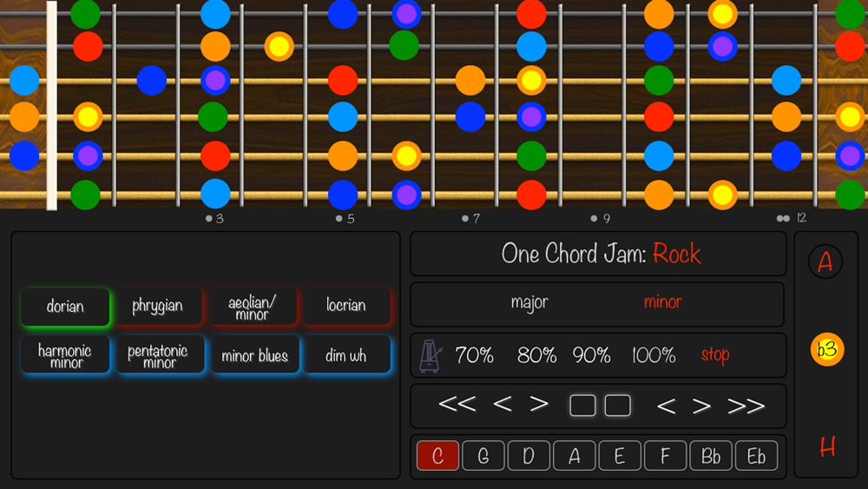Switch the jam to major mode
The image size is (868, 489).
529,302
